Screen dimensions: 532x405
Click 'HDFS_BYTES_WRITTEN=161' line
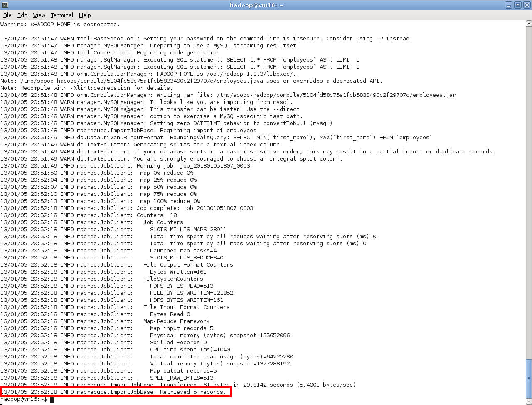tap(112, 300)
